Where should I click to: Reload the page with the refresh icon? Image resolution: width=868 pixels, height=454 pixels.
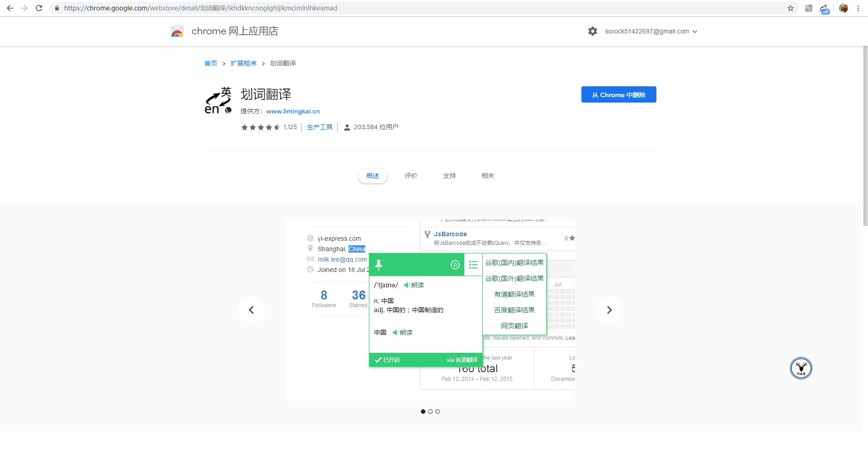tap(39, 8)
